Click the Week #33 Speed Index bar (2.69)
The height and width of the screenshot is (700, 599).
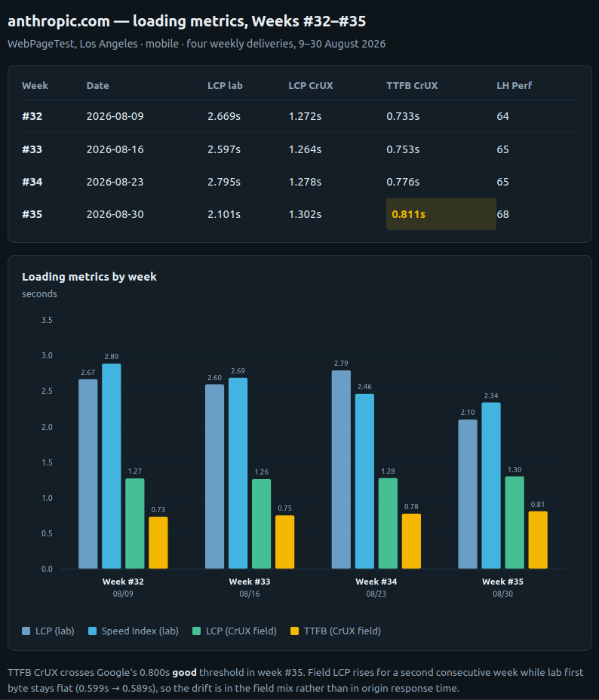click(238, 473)
